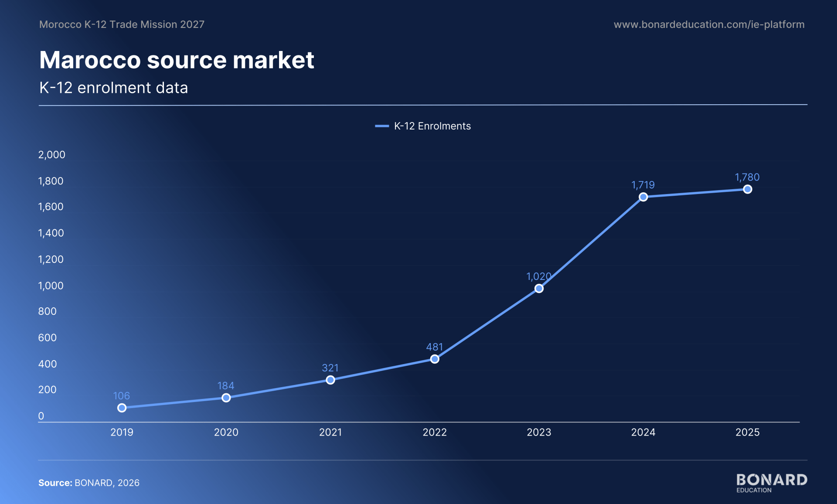Viewport: 837px width, 504px height.
Task: Click the 600 y-axis label
Action: point(47,337)
